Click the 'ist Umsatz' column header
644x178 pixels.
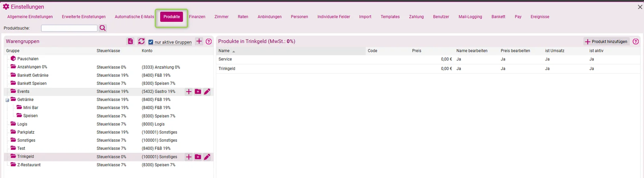[555, 51]
